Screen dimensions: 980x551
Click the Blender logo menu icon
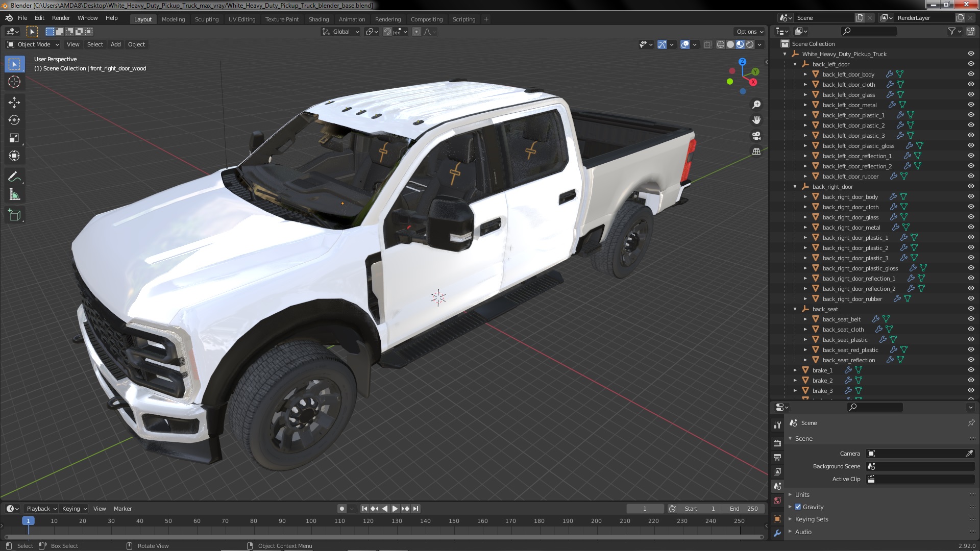point(9,18)
